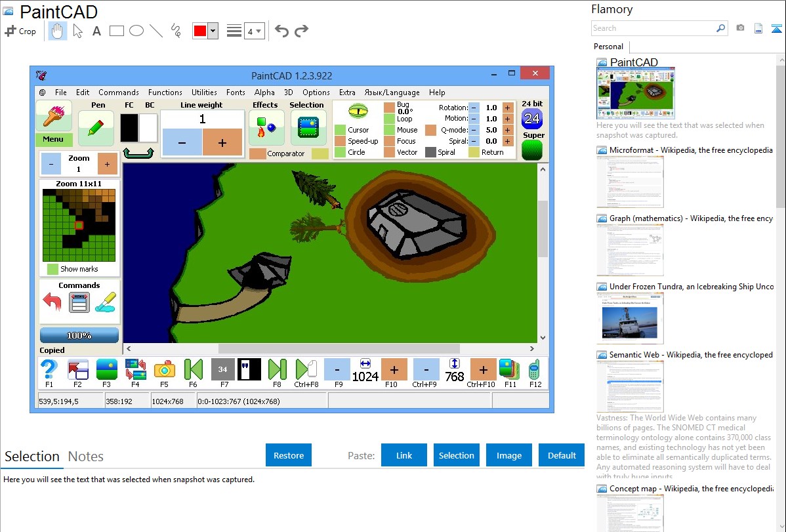786x532 pixels.
Task: Select the text annotation tool
Action: click(x=96, y=31)
